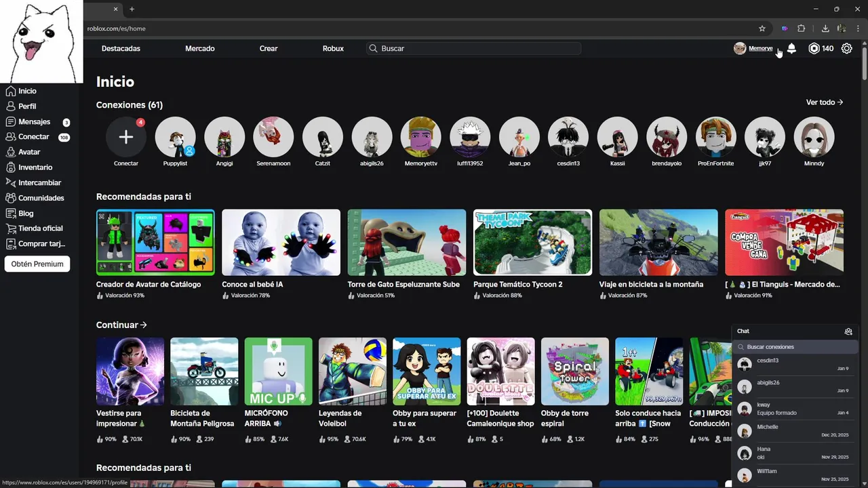Screen dimensions: 868x488
Task: Open Memoryettv's connection avatar
Action: (x=421, y=137)
